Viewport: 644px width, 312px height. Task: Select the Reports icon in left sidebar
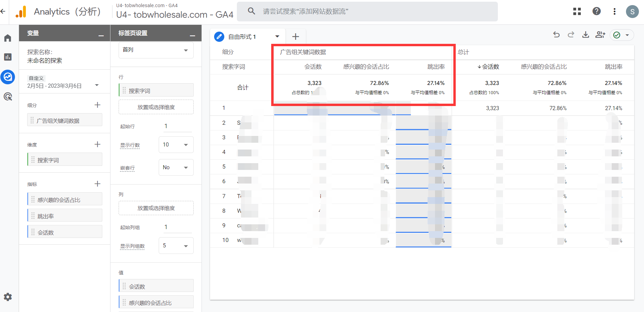[7, 57]
